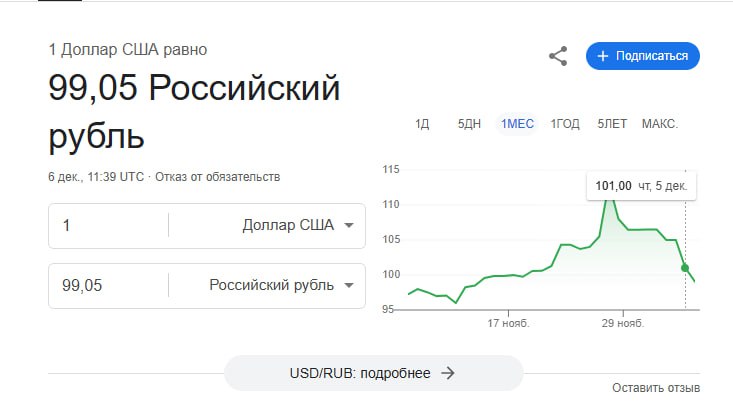Image resolution: width=733 pixels, height=416 pixels.
Task: Click the green data point on chart
Action: 685,267
